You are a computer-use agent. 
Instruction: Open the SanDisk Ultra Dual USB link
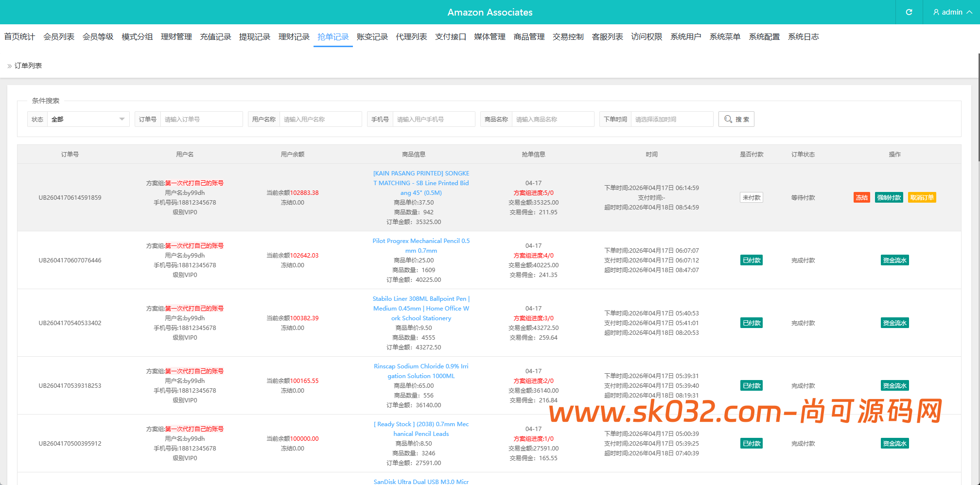[421, 482]
